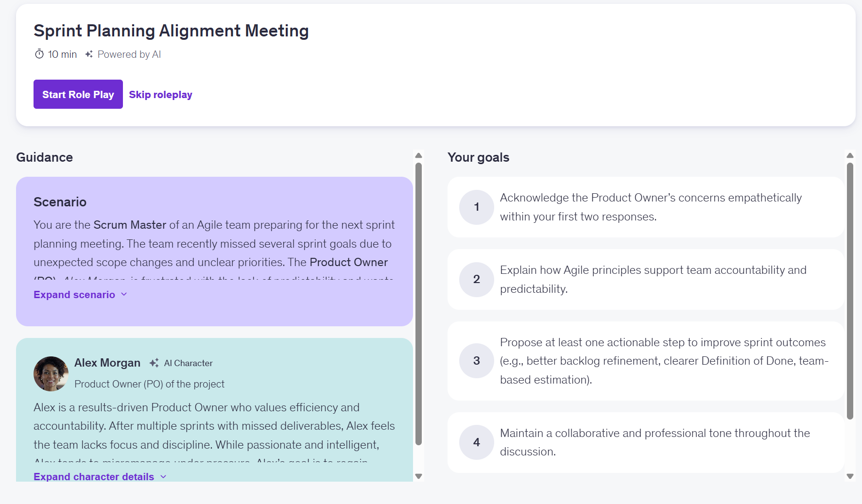862x504 pixels.
Task: Click the chevron beside Expand character details
Action: (163, 477)
